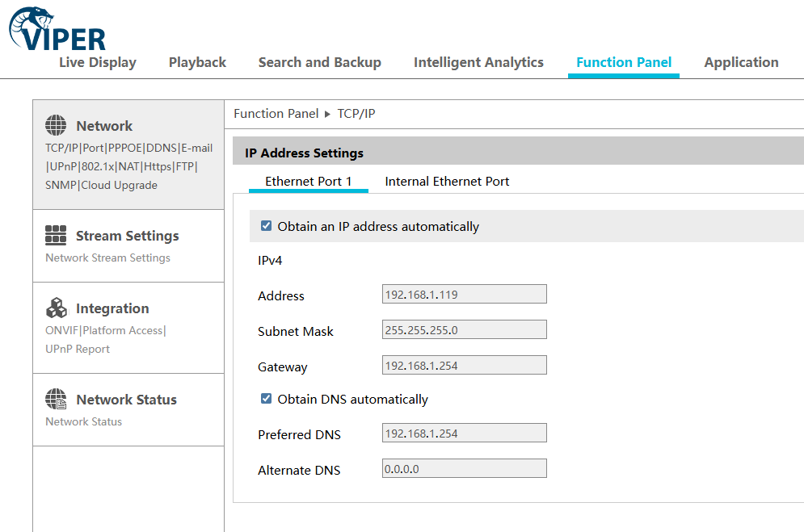Open Cloud Upgrade link
Viewport: 804px width, 532px height.
pos(120,185)
